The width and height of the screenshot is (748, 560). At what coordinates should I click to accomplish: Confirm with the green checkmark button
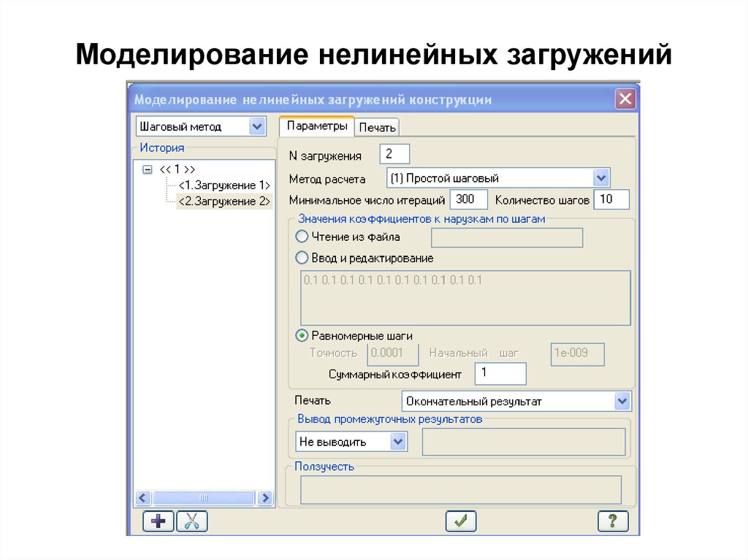(x=461, y=521)
